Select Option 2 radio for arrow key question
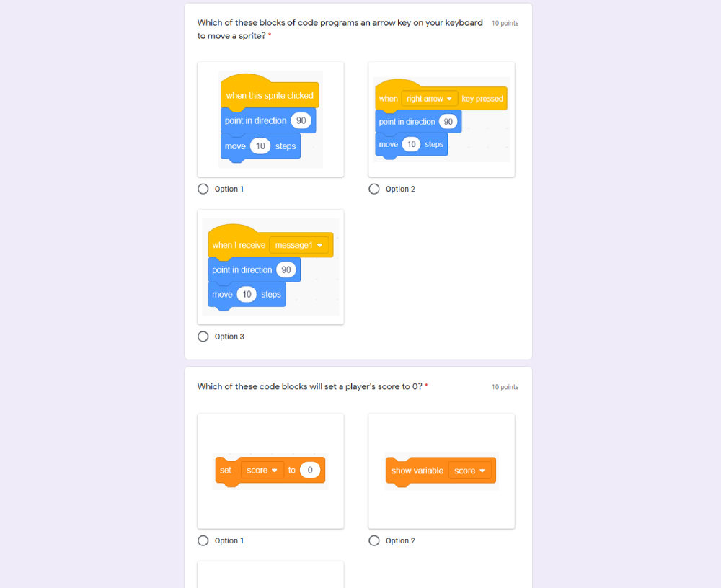This screenshot has width=721, height=588. tap(374, 189)
